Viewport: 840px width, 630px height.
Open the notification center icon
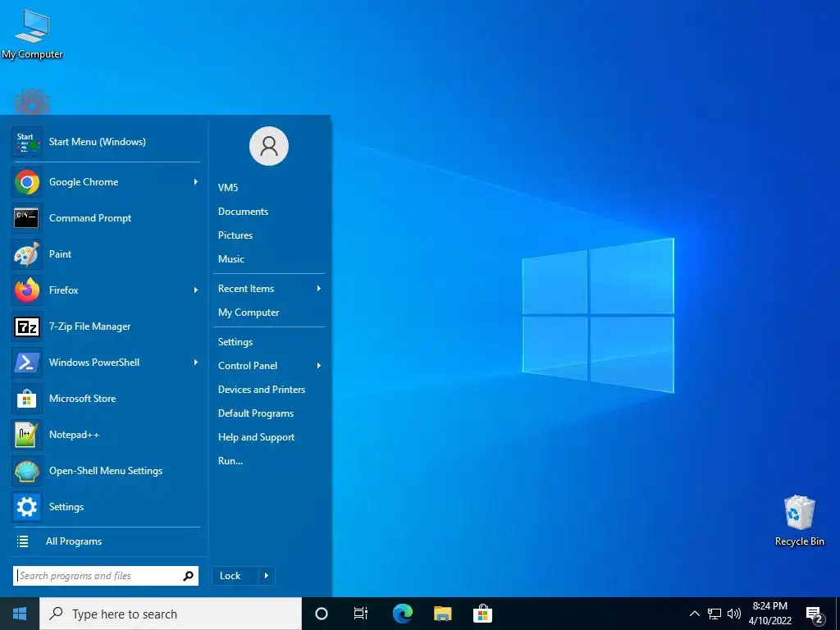[x=815, y=614]
